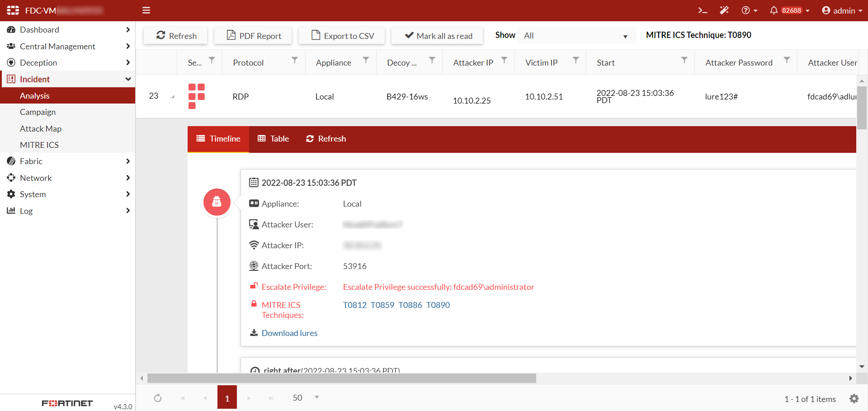Filter the Severity column

tap(212, 60)
